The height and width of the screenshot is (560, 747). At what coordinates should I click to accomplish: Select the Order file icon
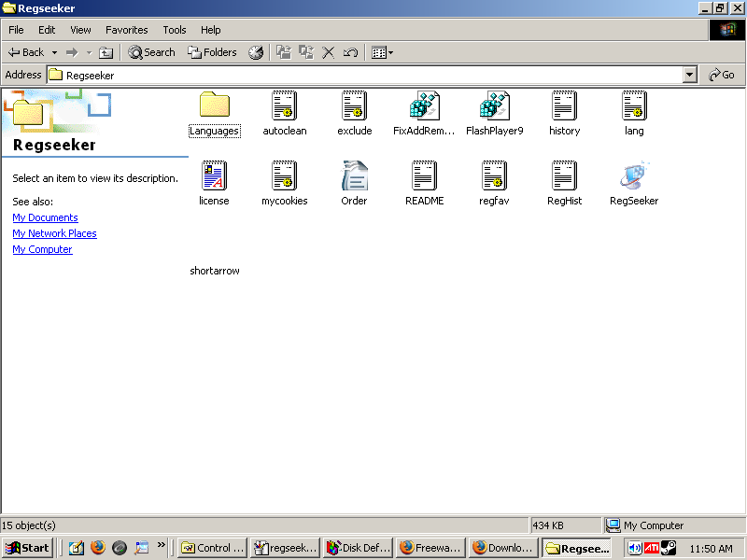[x=354, y=175]
